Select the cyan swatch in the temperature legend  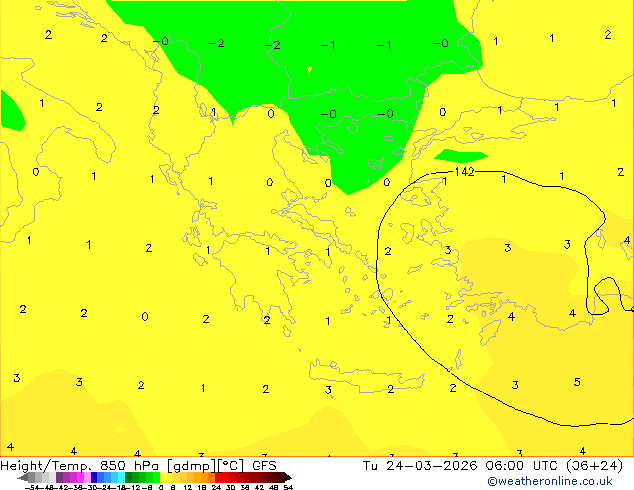pyautogui.click(x=121, y=477)
